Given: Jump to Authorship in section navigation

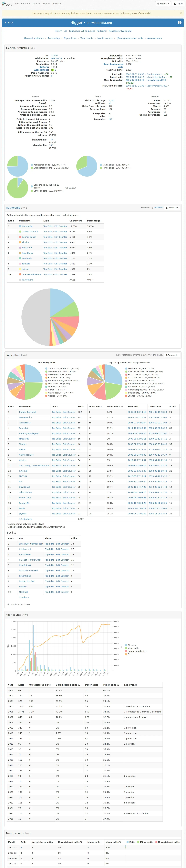Looking at the screenshot, I should pyautogui.click(x=54, y=38).
